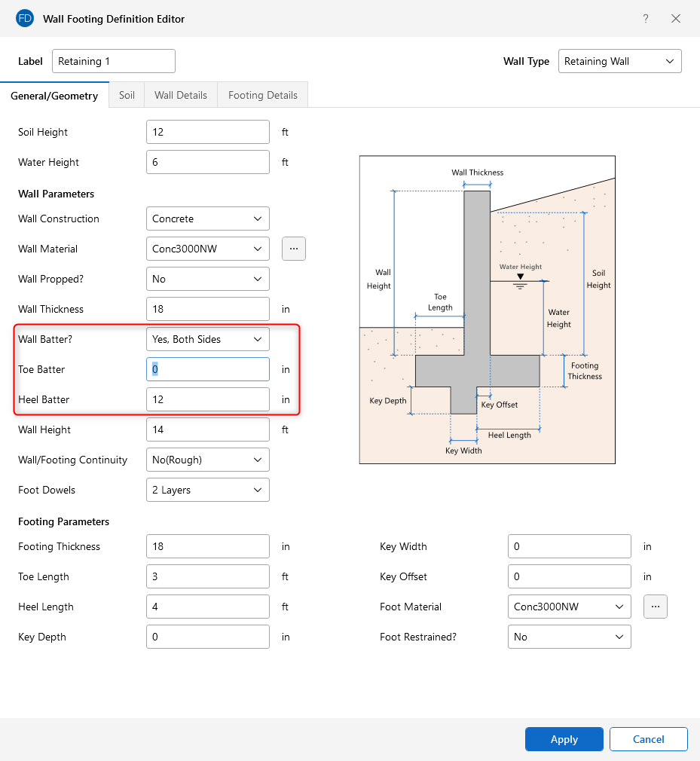Click the help question mark icon
Viewport: 700px width, 761px height.
[x=646, y=19]
